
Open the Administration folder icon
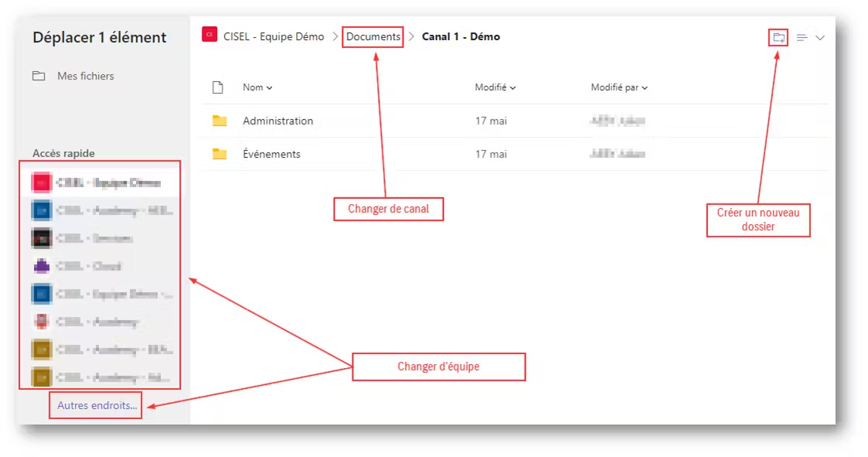[x=220, y=121]
